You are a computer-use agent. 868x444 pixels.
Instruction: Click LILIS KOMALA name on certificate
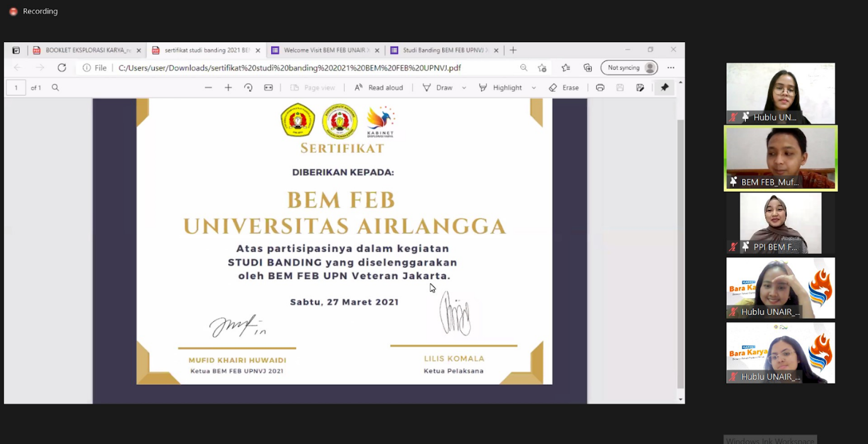454,358
